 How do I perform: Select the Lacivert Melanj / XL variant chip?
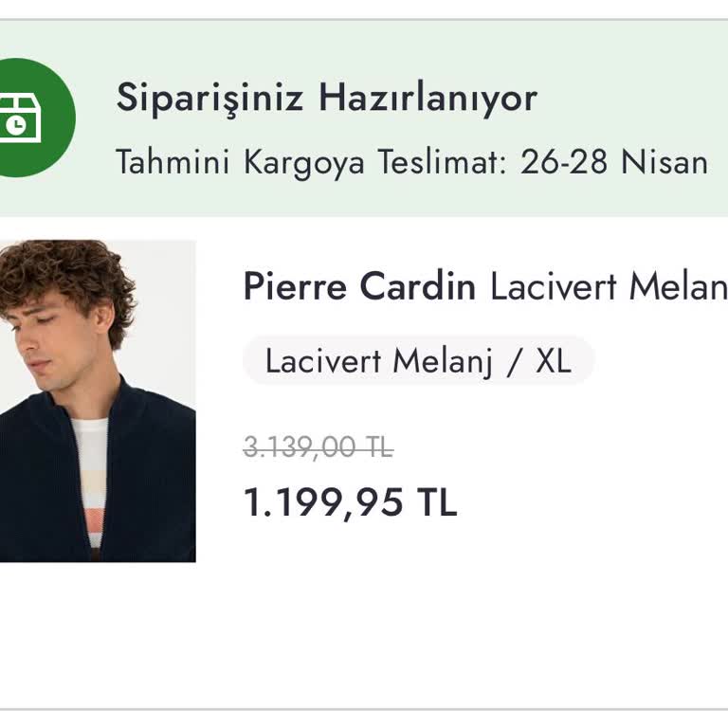click(x=418, y=361)
